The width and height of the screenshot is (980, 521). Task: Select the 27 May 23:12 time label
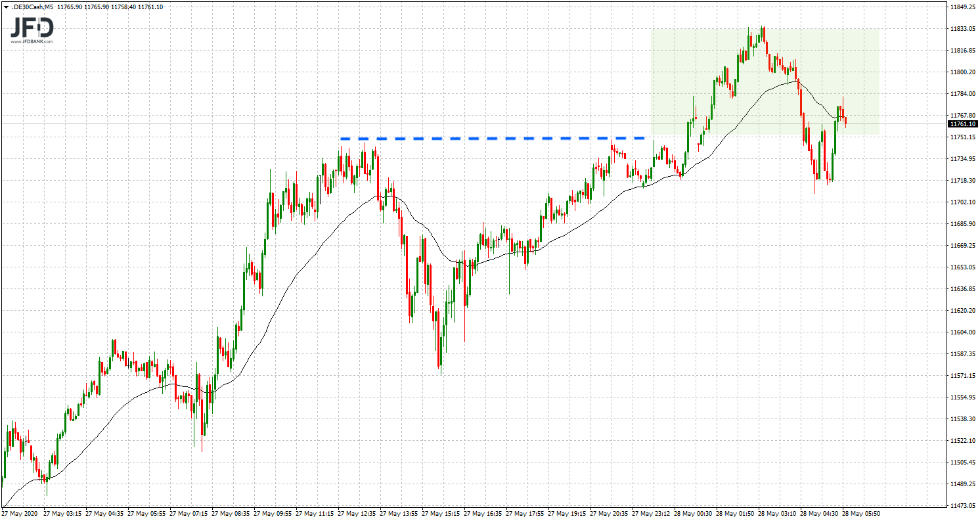[x=652, y=513]
